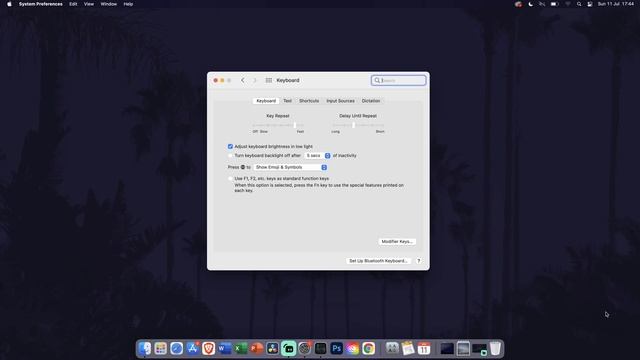Open Spotlight search in the menu bar
The height and width of the screenshot is (360, 640).
579,4
